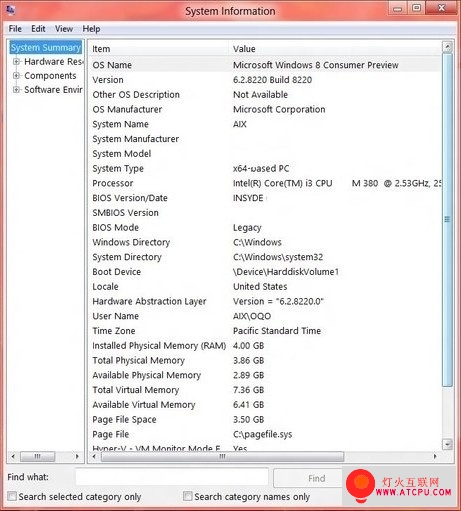The height and width of the screenshot is (511, 461).
Task: Click the details pane scroll down arrow
Action: [x=447, y=444]
